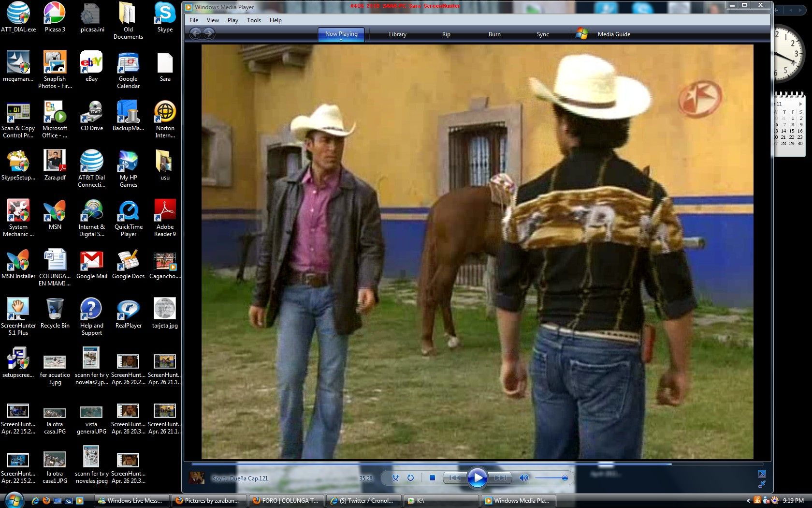Image resolution: width=812 pixels, height=508 pixels.
Task: Switch to full screen view
Action: [762, 474]
